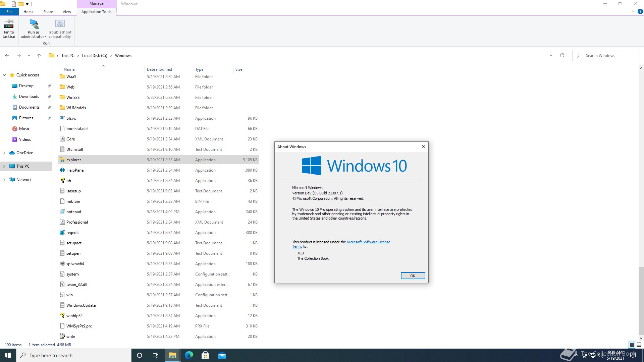Open the Mail app from taskbar
This screenshot has height=362, width=644.
click(x=222, y=355)
